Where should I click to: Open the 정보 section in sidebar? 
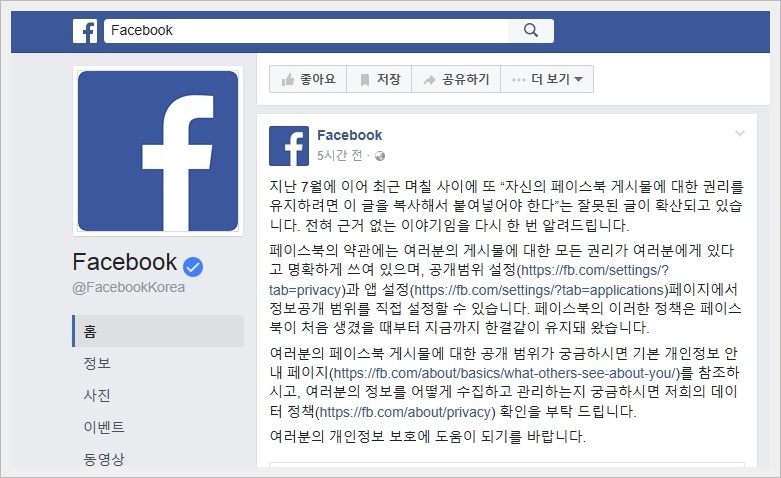[97, 363]
